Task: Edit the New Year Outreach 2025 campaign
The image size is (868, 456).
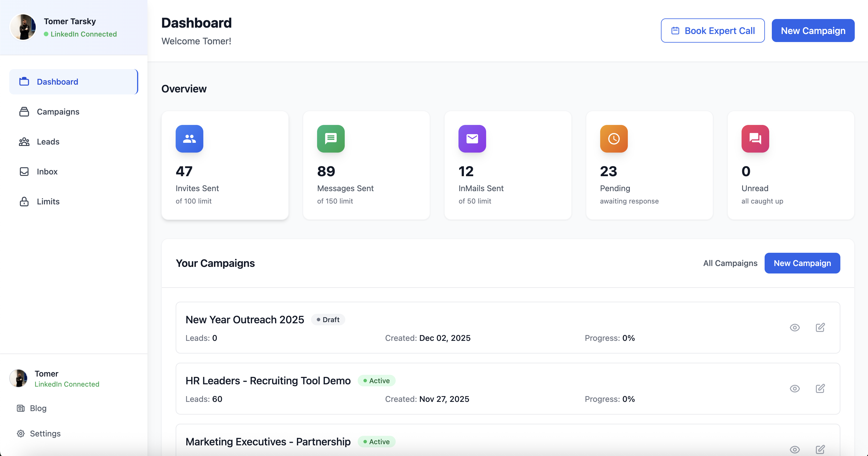Action: pos(820,327)
